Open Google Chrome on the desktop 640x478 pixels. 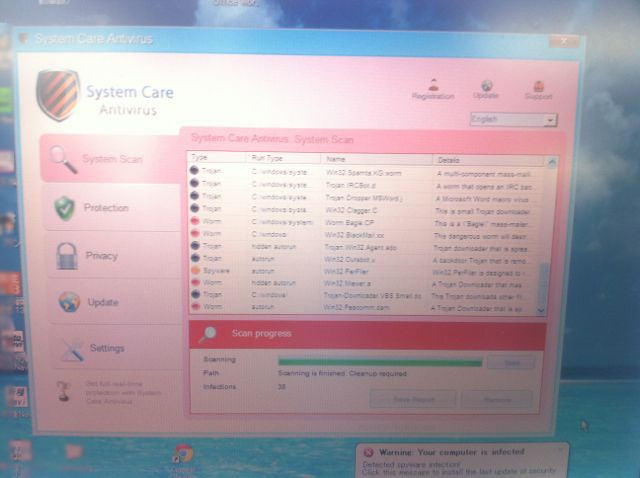pos(183,456)
